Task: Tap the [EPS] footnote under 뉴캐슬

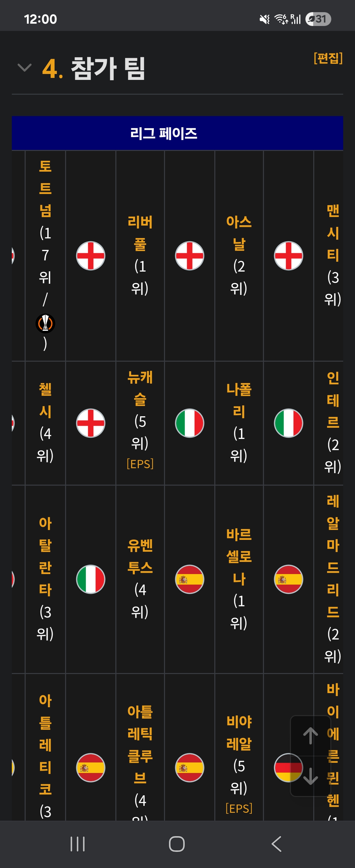Action: click(x=140, y=464)
